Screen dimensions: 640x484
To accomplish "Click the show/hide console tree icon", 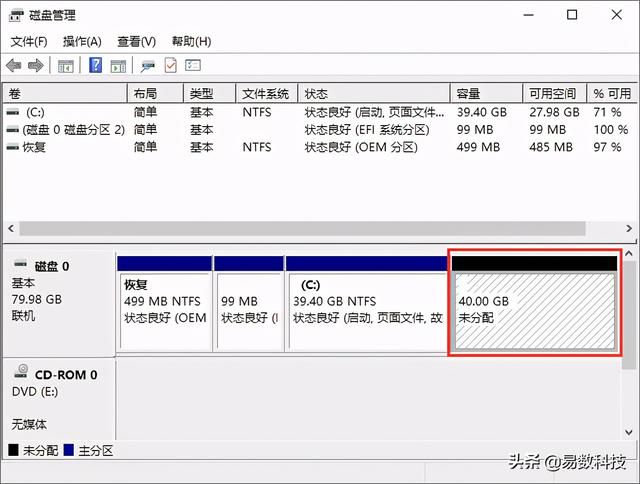I will (x=65, y=66).
